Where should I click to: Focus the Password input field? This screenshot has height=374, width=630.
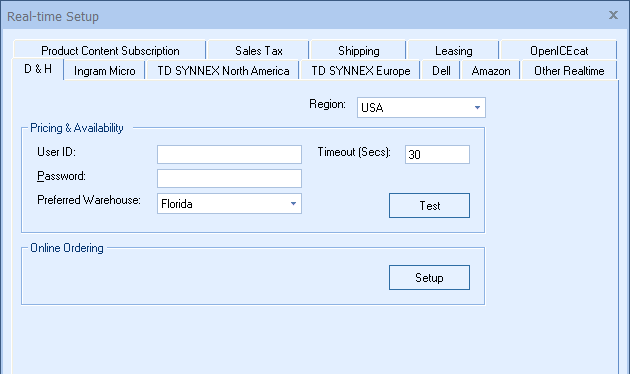pos(229,178)
